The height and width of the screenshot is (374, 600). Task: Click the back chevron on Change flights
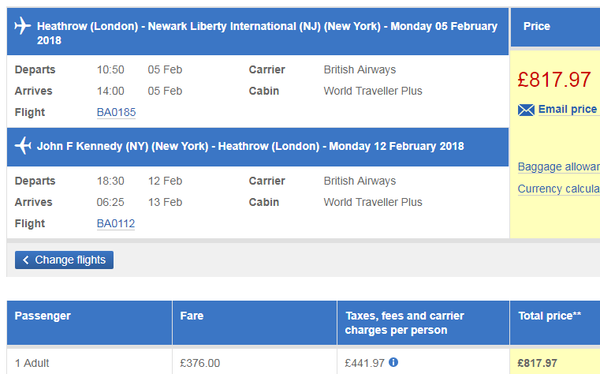(26, 260)
